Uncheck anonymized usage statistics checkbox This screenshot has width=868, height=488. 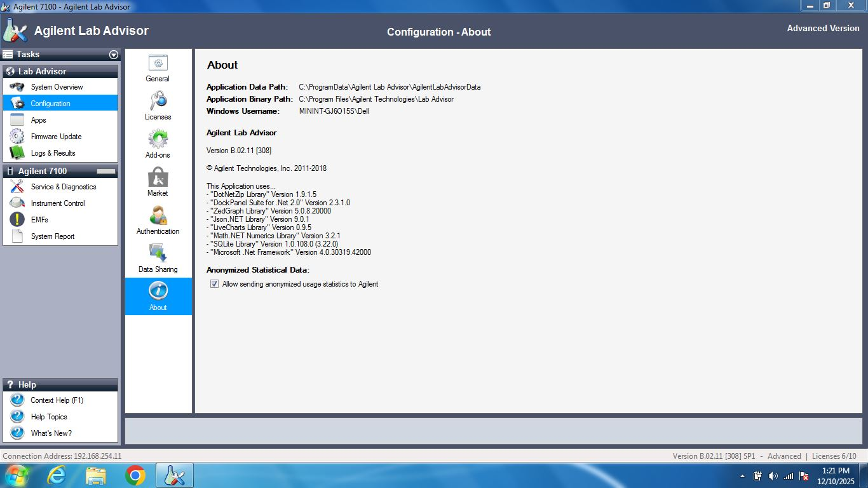(214, 284)
